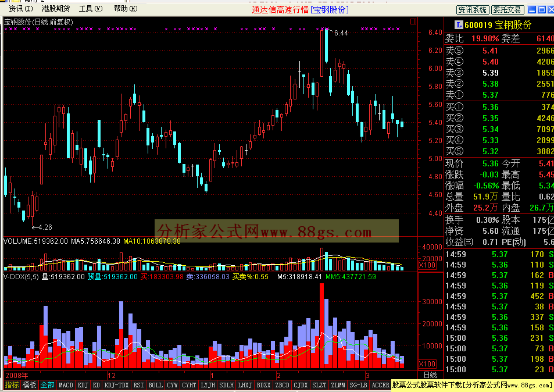Switch indicator to KD

coord(96,385)
